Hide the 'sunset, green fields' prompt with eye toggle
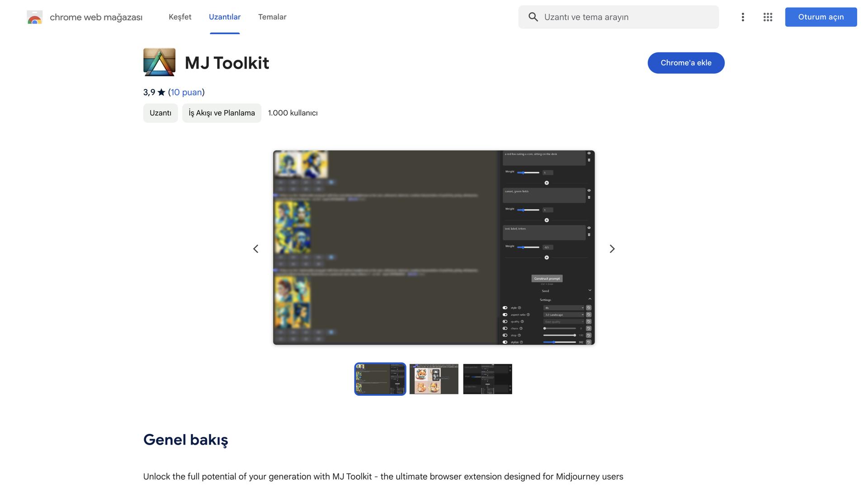The image size is (868, 488). coord(589,190)
